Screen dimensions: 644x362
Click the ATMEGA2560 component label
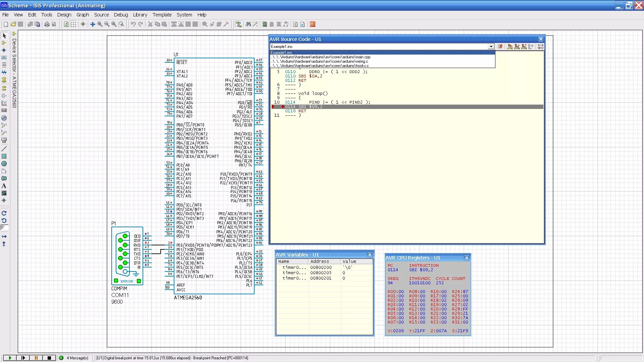pyautogui.click(x=187, y=298)
